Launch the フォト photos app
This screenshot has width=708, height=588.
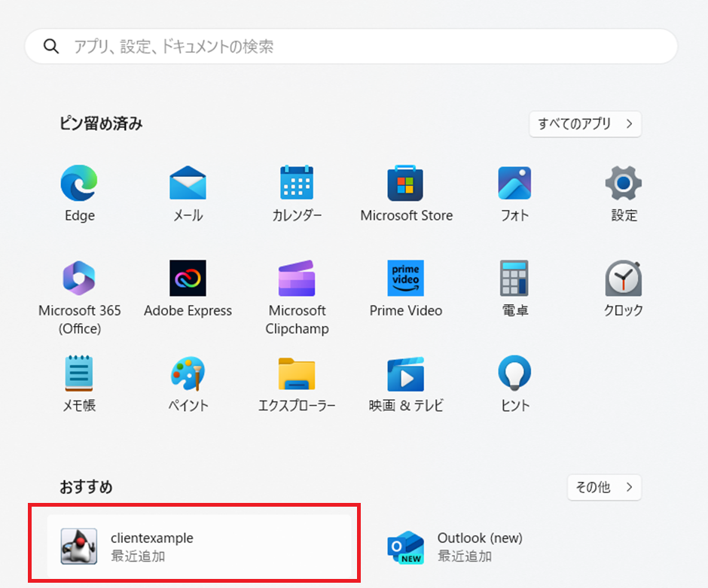514,183
